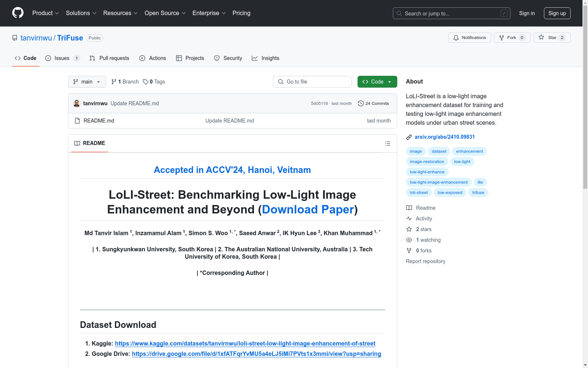588x368 pixels.
Task: Focus the Search or jump to field
Action: 451,13
